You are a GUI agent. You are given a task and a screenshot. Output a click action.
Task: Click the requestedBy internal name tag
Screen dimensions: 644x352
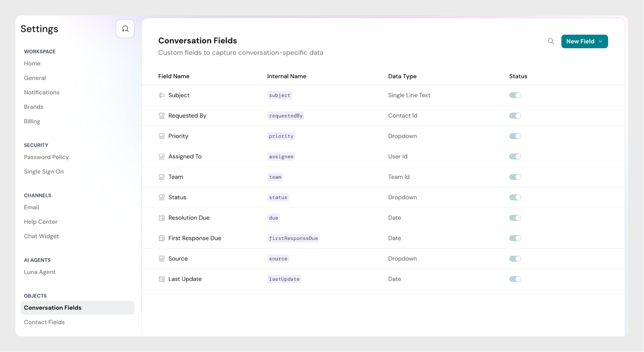286,116
